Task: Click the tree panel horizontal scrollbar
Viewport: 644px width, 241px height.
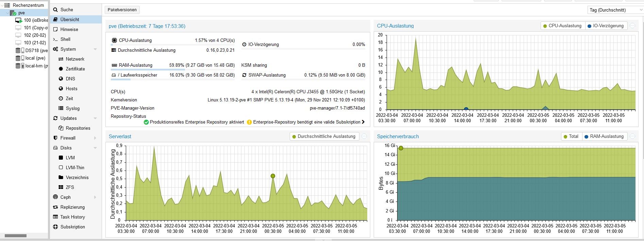Action: tap(16, 236)
